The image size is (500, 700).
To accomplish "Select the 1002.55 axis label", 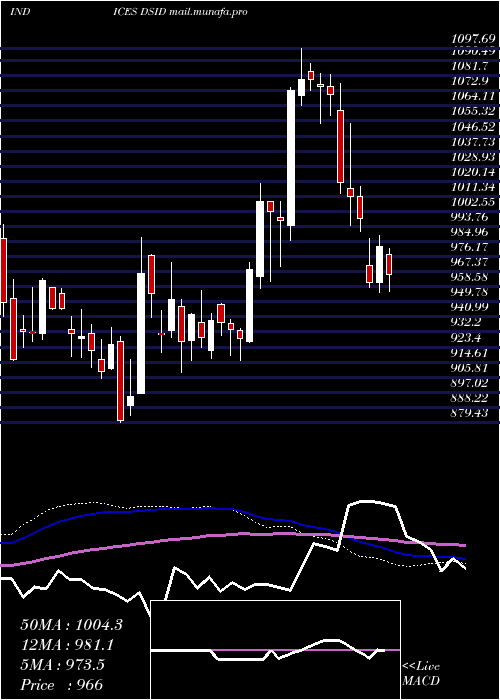I will (473, 202).
